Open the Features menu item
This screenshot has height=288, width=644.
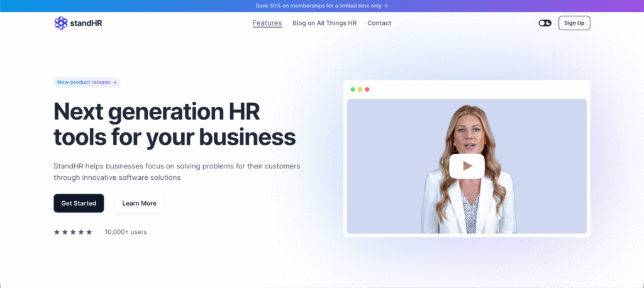click(267, 23)
